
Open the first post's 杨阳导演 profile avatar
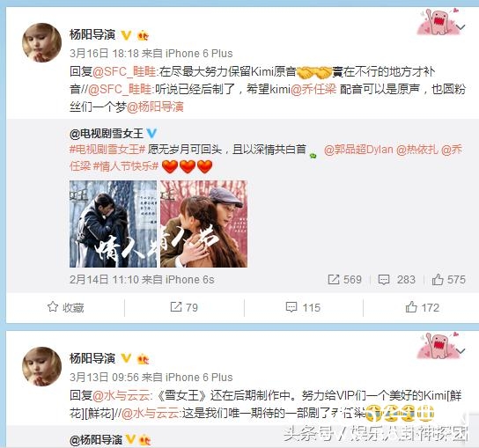tap(42, 42)
